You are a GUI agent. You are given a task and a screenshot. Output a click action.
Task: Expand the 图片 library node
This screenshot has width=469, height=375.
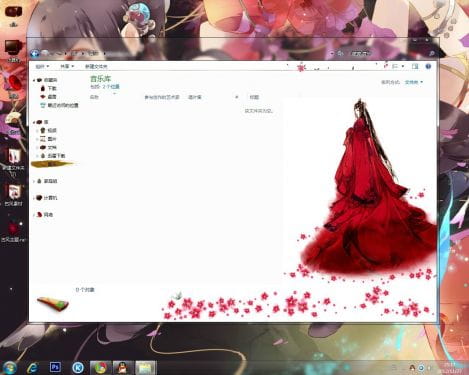[x=37, y=139]
